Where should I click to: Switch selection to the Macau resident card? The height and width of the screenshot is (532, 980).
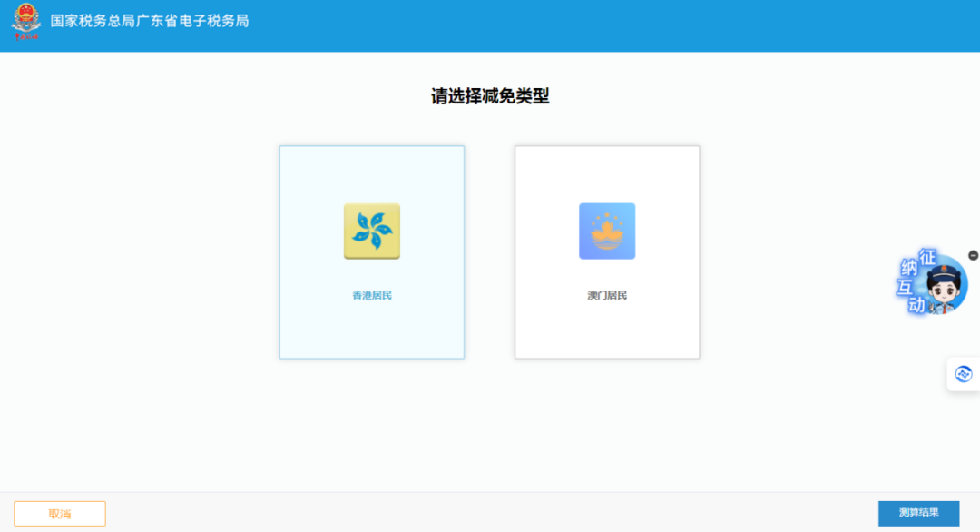tap(606, 251)
